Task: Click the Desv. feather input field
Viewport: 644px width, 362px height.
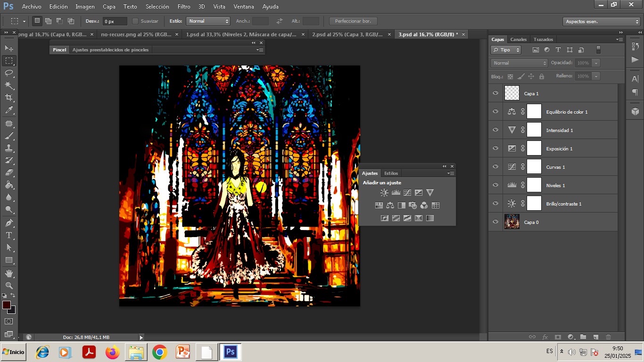Action: (x=115, y=21)
